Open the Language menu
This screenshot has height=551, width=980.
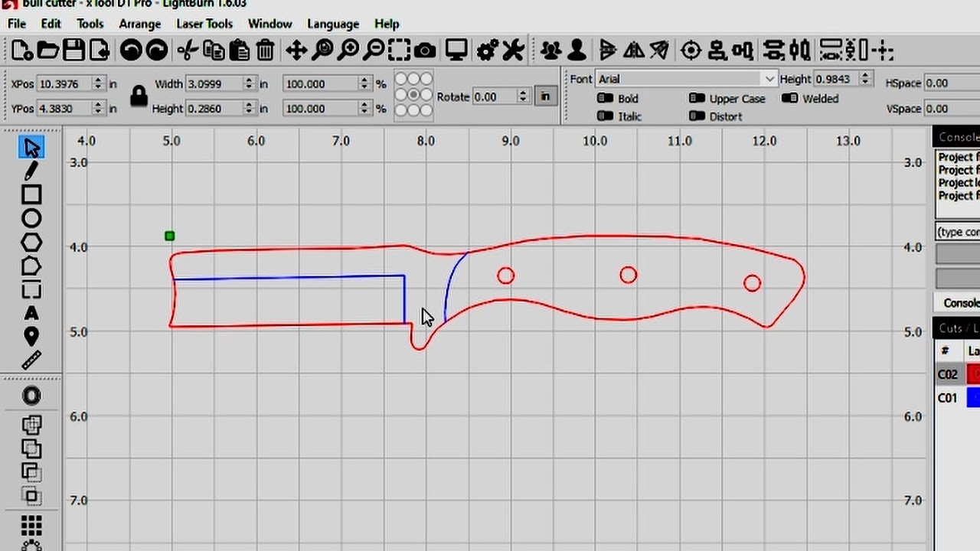pyautogui.click(x=333, y=24)
